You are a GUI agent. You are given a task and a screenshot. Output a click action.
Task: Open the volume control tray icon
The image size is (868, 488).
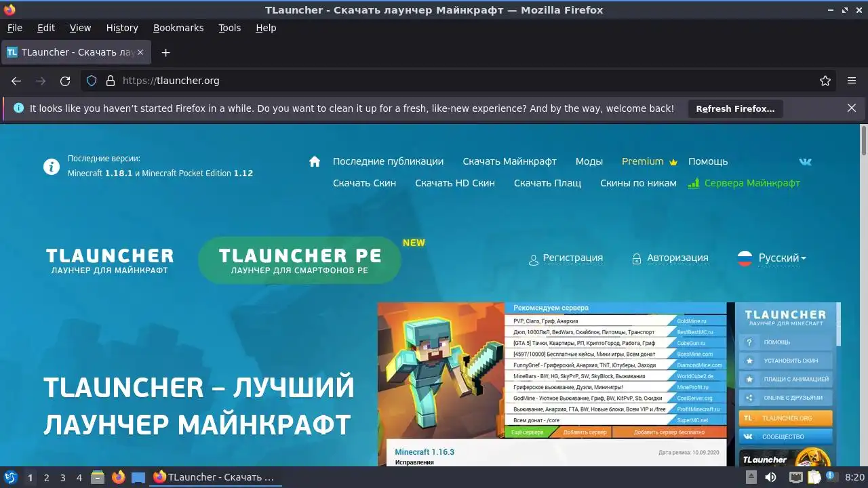[770, 477]
